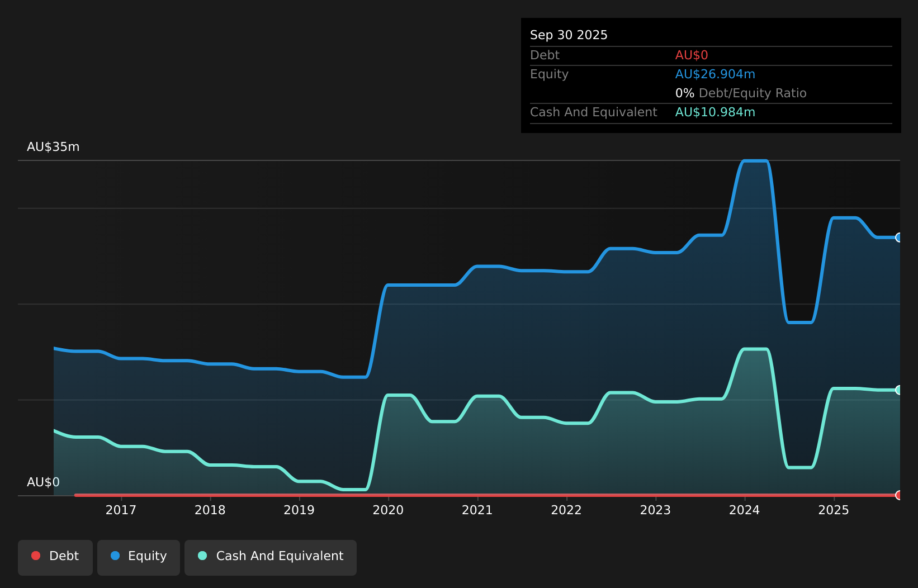Click the 0% Debt/Equity Ratio text
This screenshot has width=918, height=588.
click(741, 93)
